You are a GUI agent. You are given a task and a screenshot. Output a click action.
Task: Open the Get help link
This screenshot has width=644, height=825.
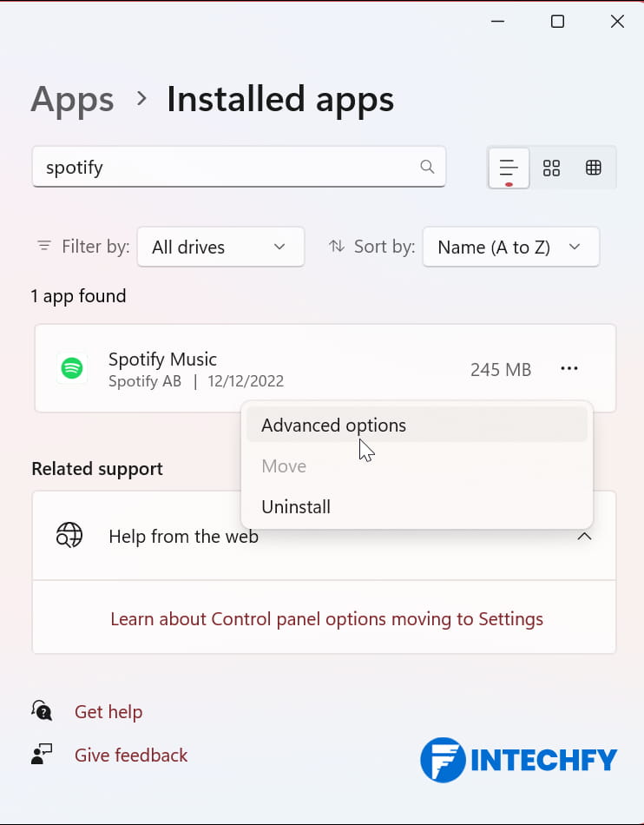[x=108, y=711]
